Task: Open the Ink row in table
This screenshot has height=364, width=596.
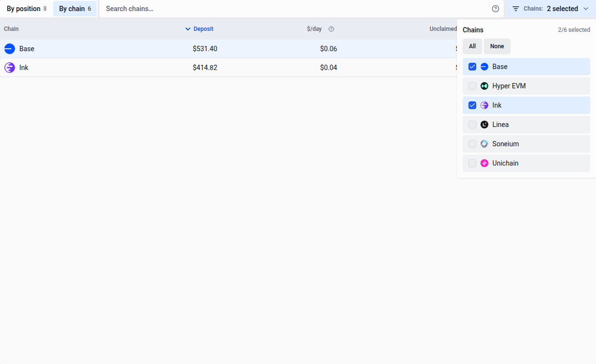Action: (x=228, y=68)
